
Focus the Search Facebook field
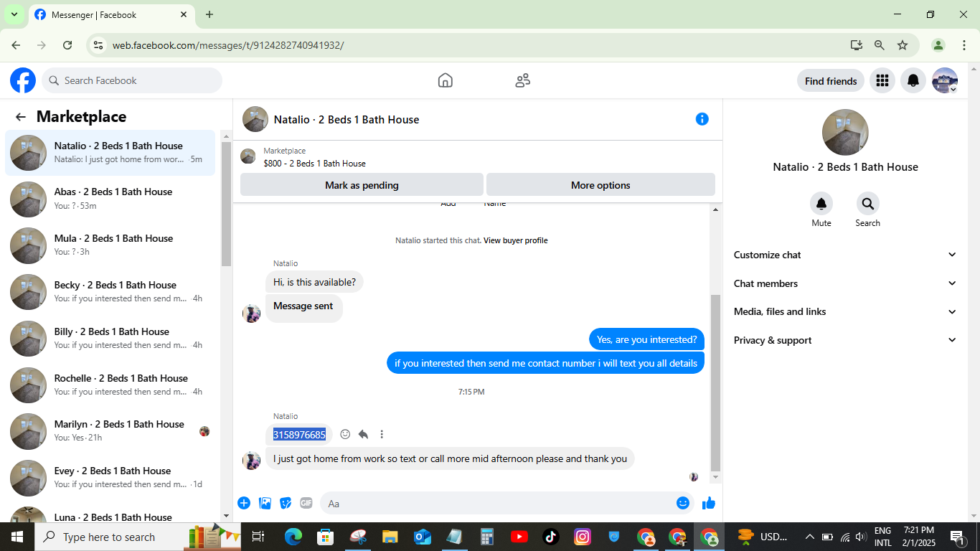click(132, 80)
